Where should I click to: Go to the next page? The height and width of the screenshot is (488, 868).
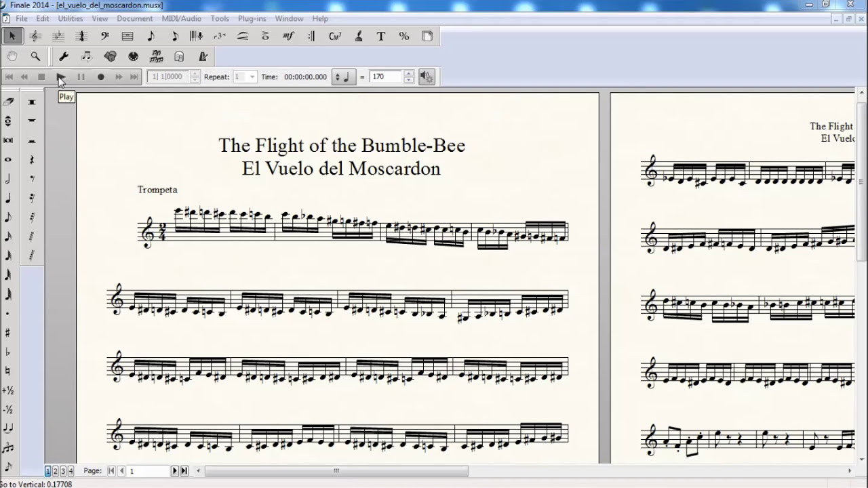[x=174, y=470]
